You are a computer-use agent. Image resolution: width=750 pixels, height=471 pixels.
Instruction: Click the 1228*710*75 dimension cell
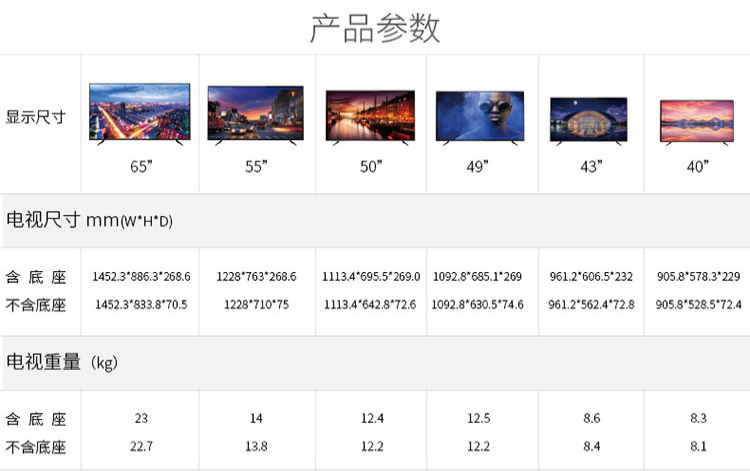[x=258, y=304]
